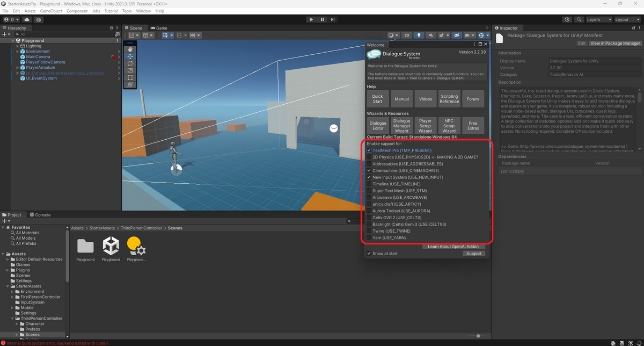Toggle scene lighting with the bulb icon
This screenshot has width=644, height=346.
pyautogui.click(x=419, y=35)
